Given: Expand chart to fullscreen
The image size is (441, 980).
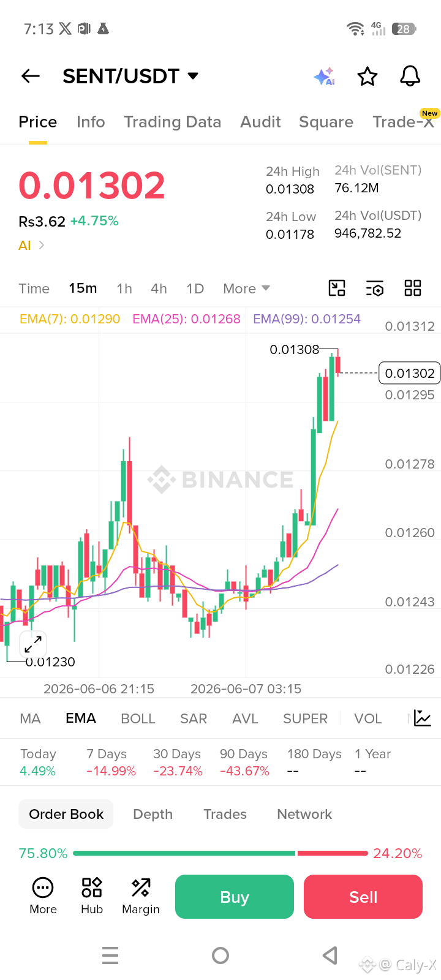Looking at the screenshot, I should point(33,644).
